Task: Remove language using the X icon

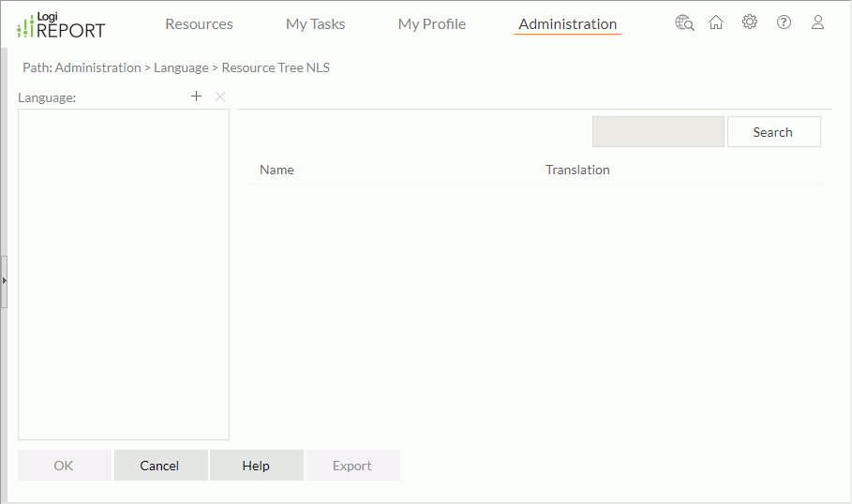Action: point(220,96)
